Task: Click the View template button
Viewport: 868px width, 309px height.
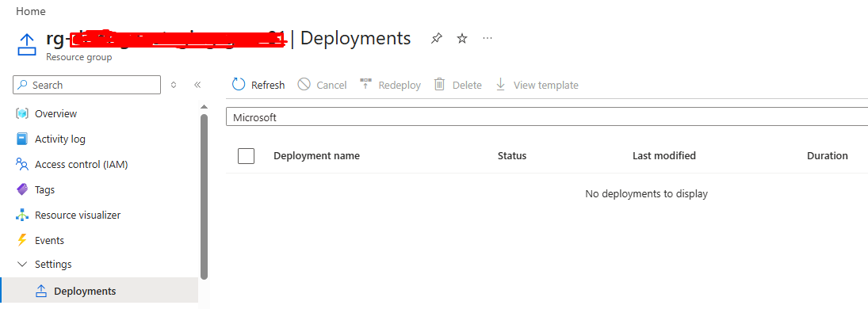Action: (537, 85)
